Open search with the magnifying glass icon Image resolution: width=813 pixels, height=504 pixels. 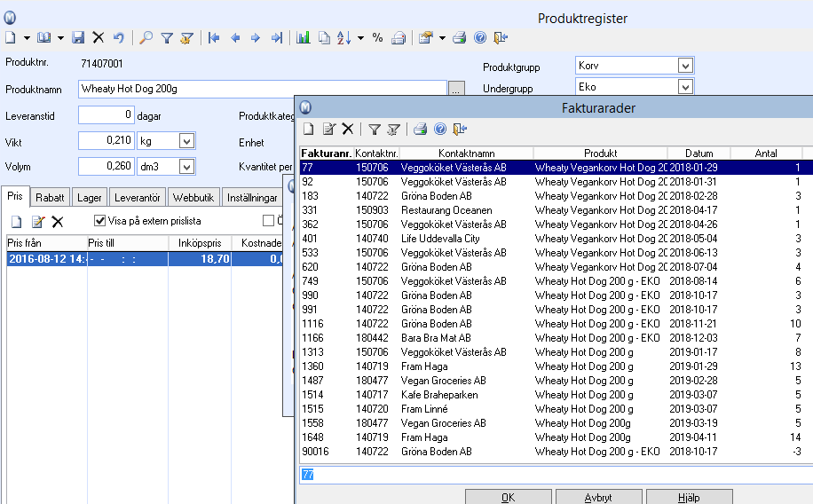click(146, 38)
